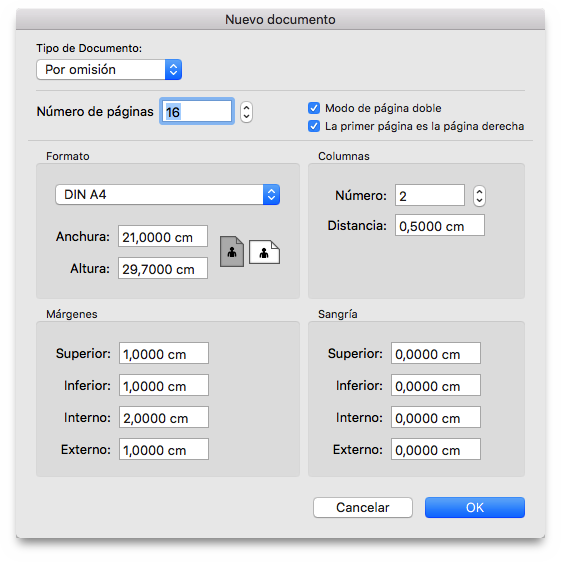
Task: Click the Márgenes Externo field
Action: [x=164, y=449]
